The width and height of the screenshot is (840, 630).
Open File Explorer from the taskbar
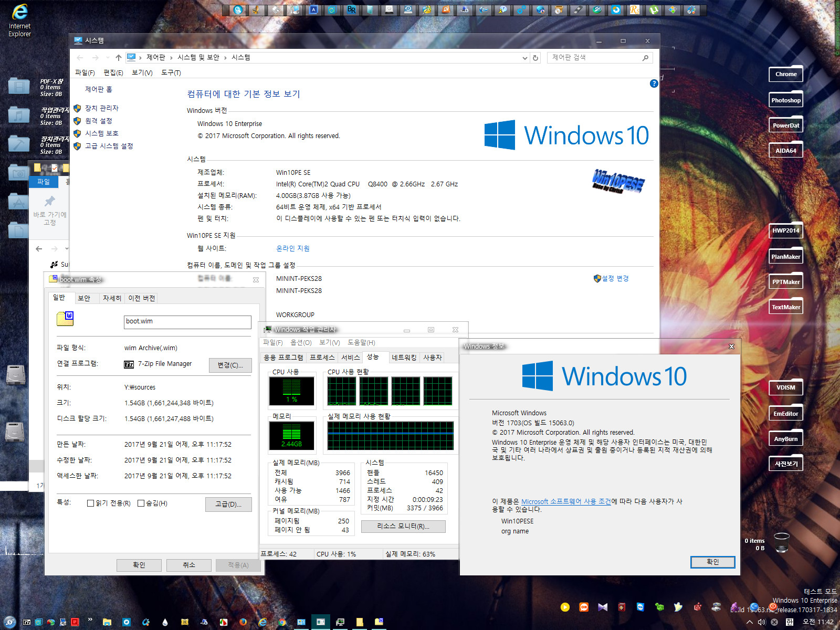pos(107,622)
